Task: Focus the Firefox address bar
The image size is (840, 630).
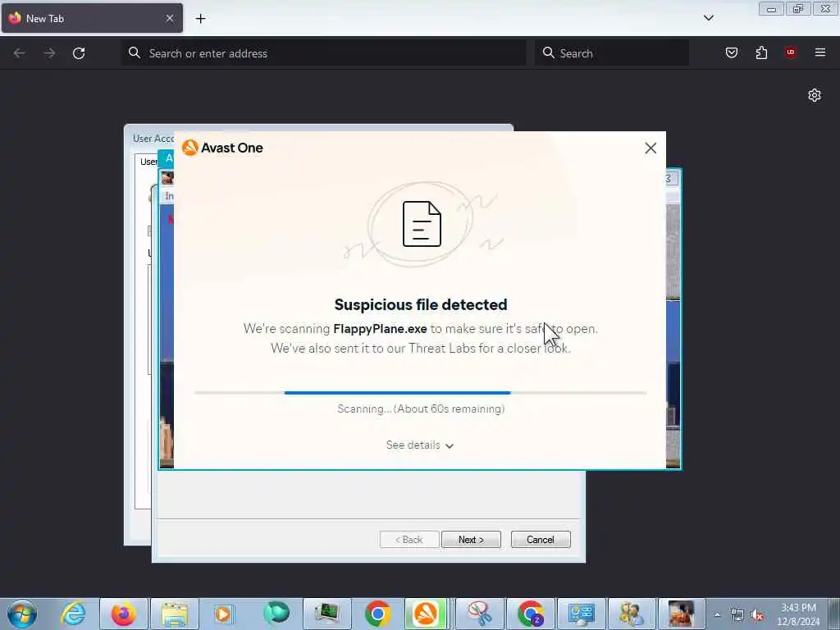Action: [324, 53]
